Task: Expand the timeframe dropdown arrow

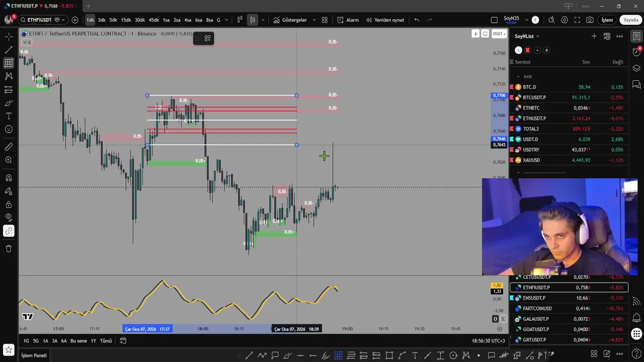Action: tap(226, 20)
